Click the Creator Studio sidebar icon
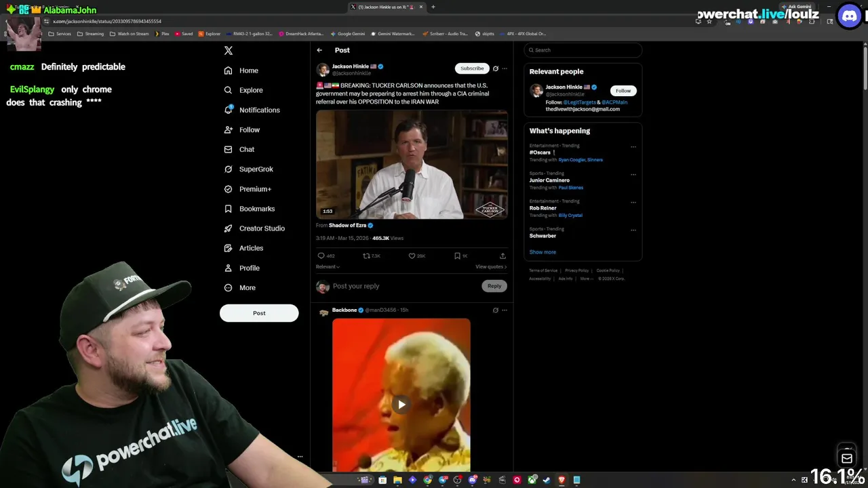The width and height of the screenshot is (868, 488). (228, 228)
